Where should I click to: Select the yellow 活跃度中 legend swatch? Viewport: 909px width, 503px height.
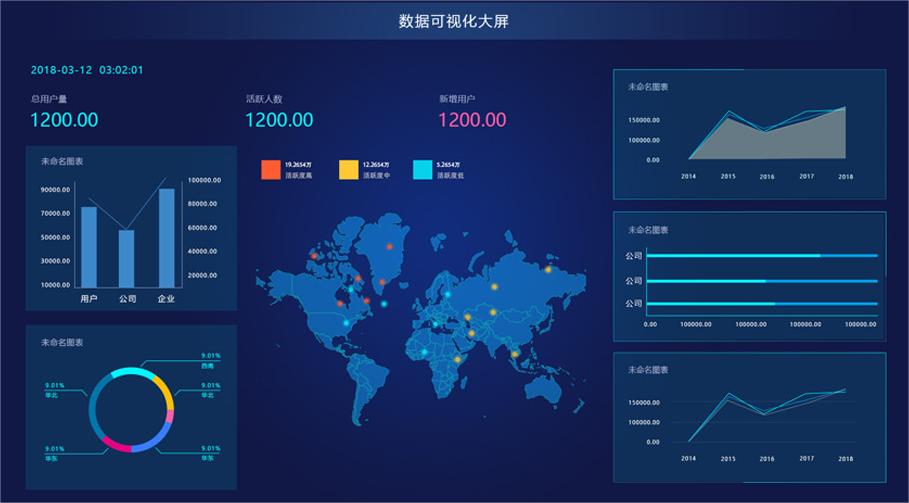348,169
